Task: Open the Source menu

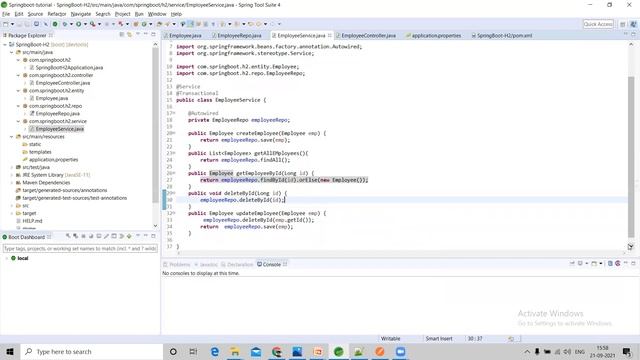Action: tap(35, 14)
